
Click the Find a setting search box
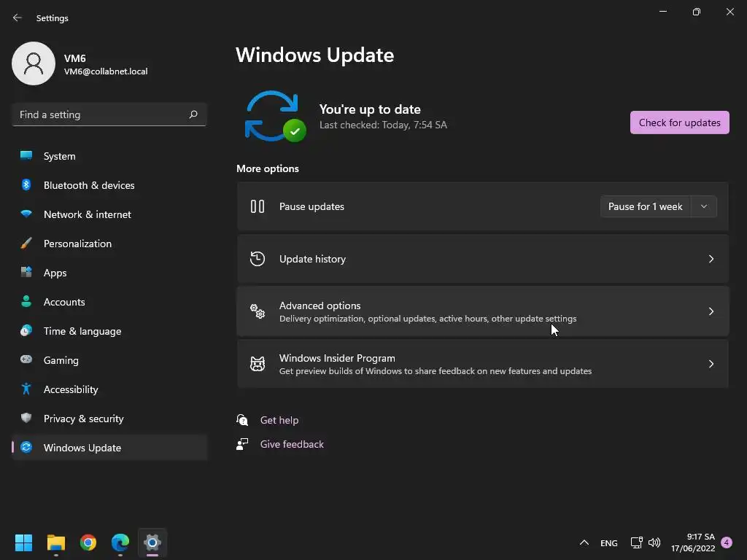[109, 114]
